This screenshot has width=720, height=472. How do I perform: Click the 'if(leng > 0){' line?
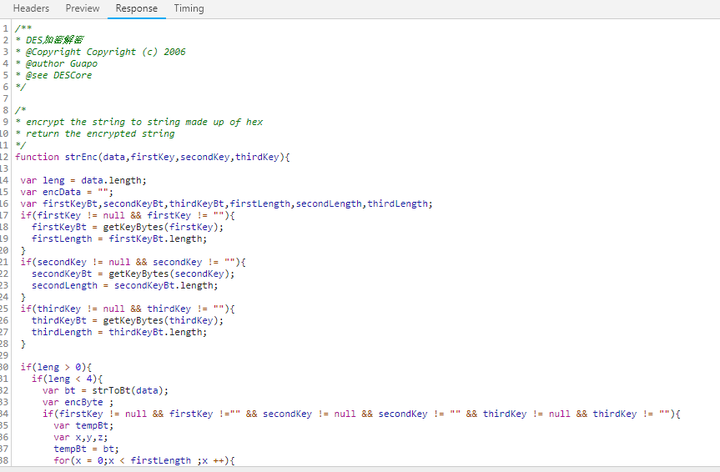point(56,367)
